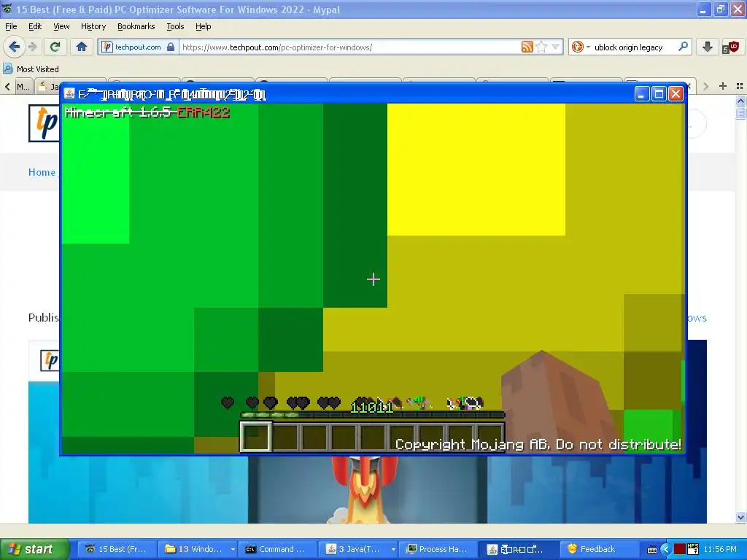This screenshot has height=560, width=747.
Task: Switch to the 15 Best (Fr... taskbar button
Action: point(117,549)
